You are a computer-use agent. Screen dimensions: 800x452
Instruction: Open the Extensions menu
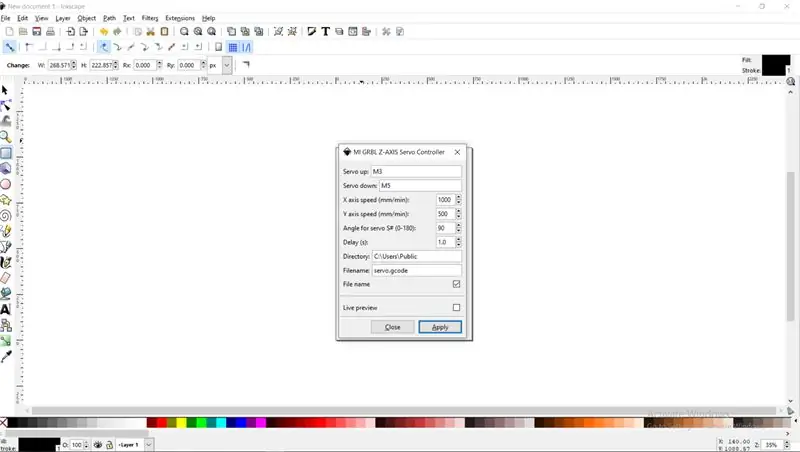tap(180, 18)
